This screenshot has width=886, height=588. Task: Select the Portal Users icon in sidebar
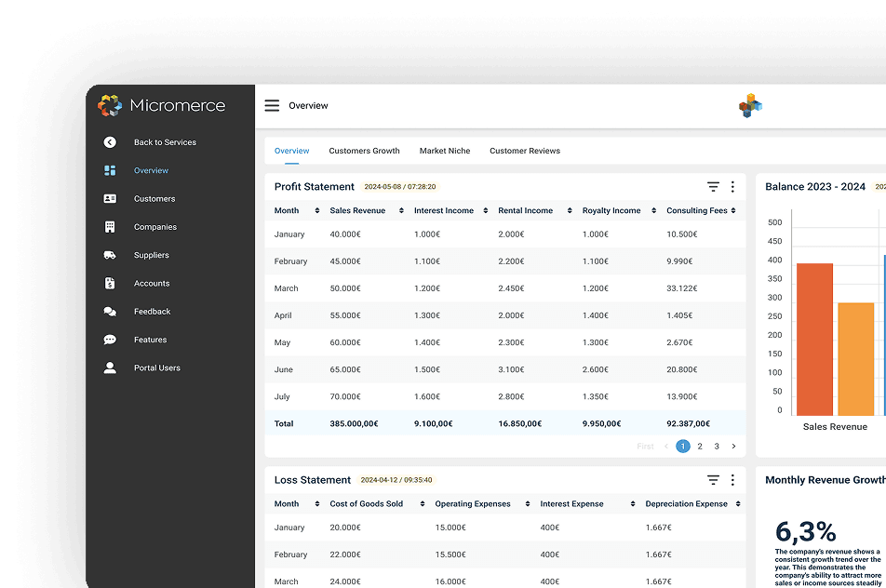pyautogui.click(x=113, y=367)
